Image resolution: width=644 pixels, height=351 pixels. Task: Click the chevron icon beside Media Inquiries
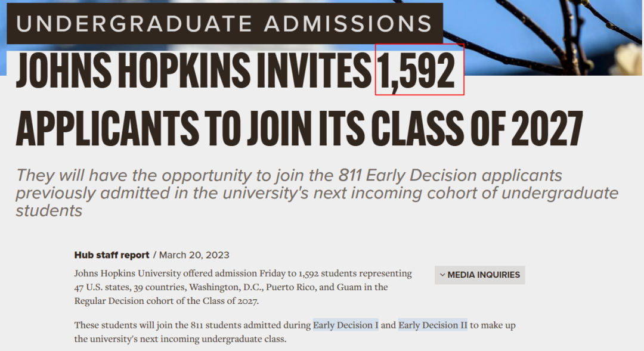(x=442, y=275)
